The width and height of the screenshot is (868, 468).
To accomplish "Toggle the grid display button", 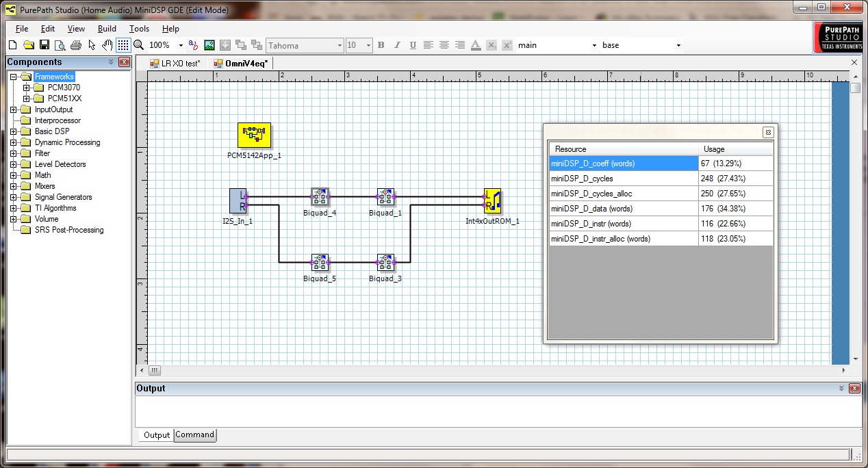I will pyautogui.click(x=123, y=45).
